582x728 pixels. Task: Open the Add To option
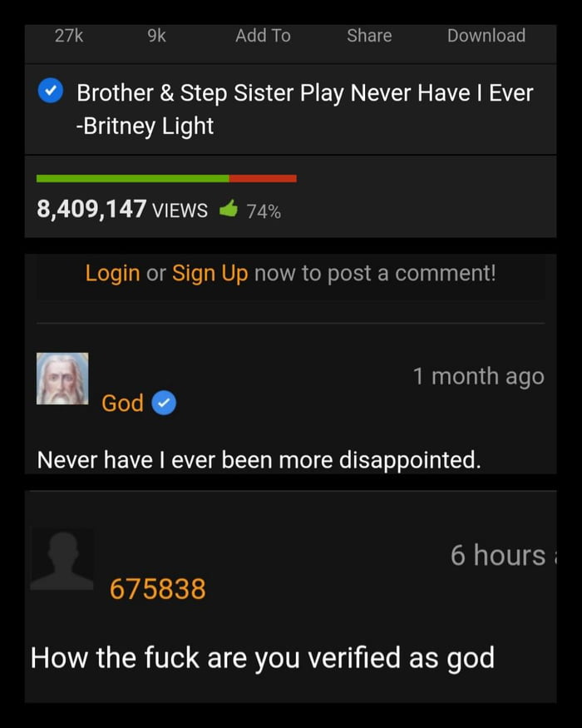(x=263, y=36)
